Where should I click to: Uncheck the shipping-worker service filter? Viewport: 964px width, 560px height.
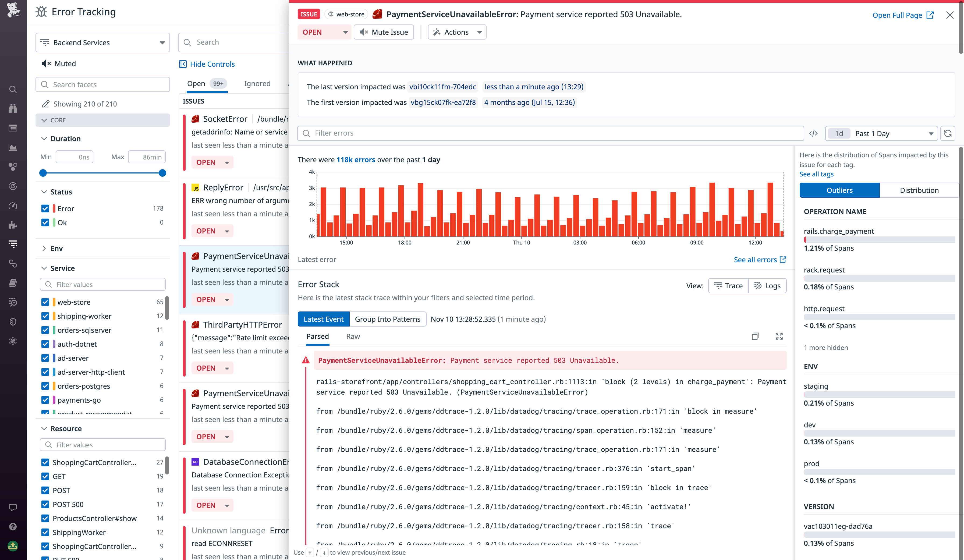pyautogui.click(x=45, y=316)
